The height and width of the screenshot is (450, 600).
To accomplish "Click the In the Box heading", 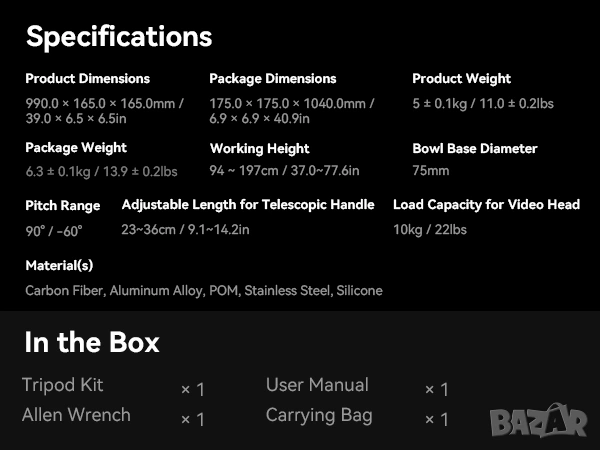I will (x=92, y=343).
